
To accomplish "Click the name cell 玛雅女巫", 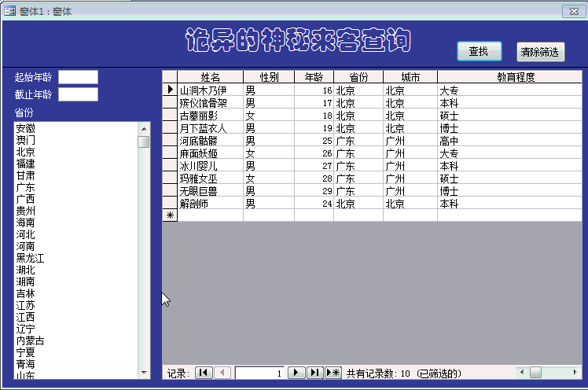I will pos(211,178).
